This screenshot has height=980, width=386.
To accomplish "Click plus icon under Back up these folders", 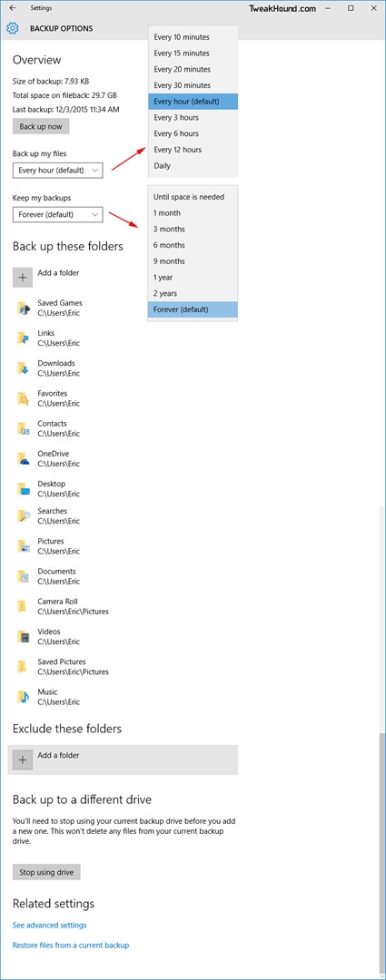I will pos(23,278).
